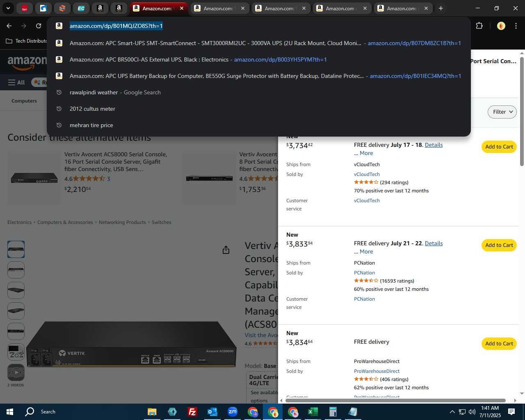Open Zoom from the taskbar
This screenshot has width=525, height=420.
pyautogui.click(x=232, y=412)
